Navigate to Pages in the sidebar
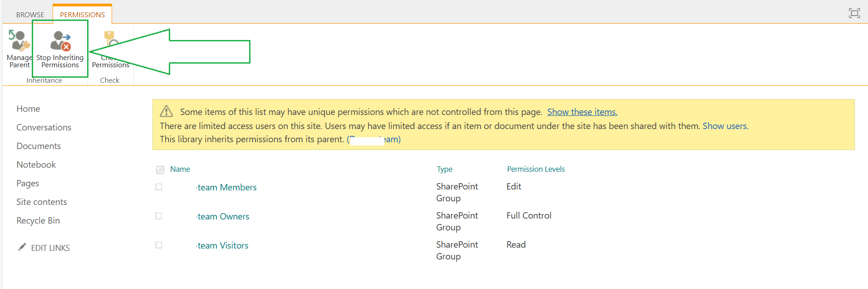The height and width of the screenshot is (289, 868). [x=28, y=183]
